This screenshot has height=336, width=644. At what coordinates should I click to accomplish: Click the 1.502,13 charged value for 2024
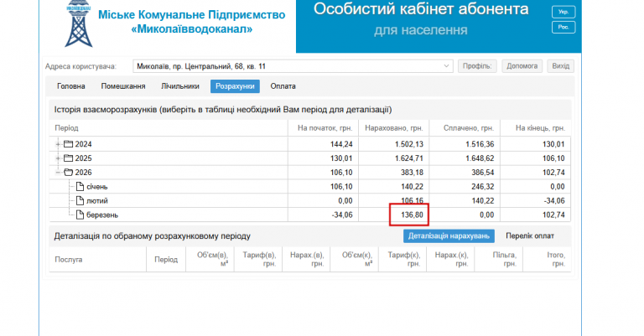[x=409, y=144]
